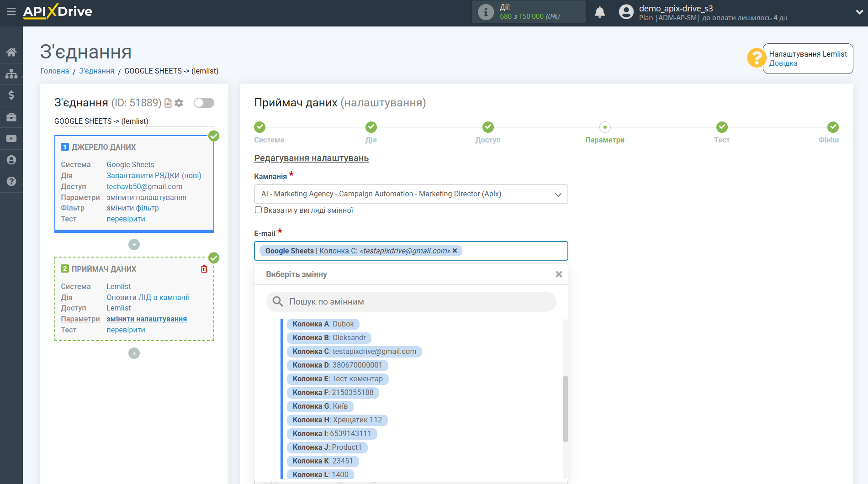Open the briefcase sidebar icon
Image resolution: width=868 pixels, height=484 pixels.
point(11,117)
